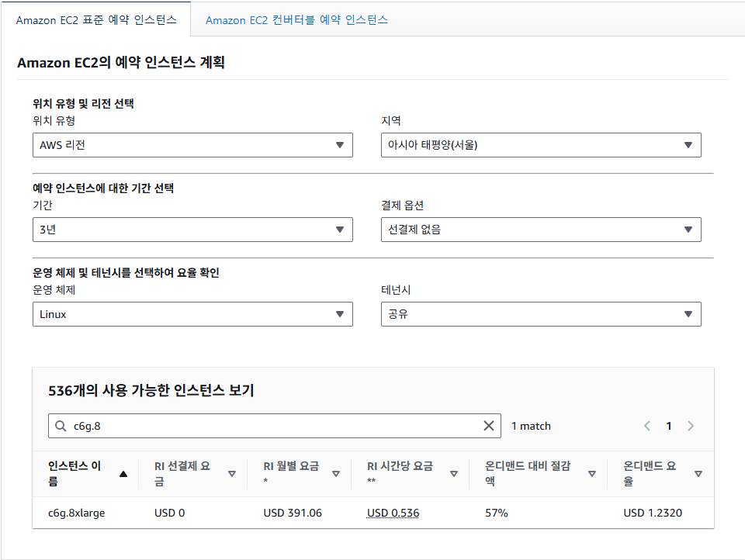Sort by 온디맨드 요율 column arrow
Image resolution: width=745 pixels, height=560 pixels.
click(x=698, y=474)
